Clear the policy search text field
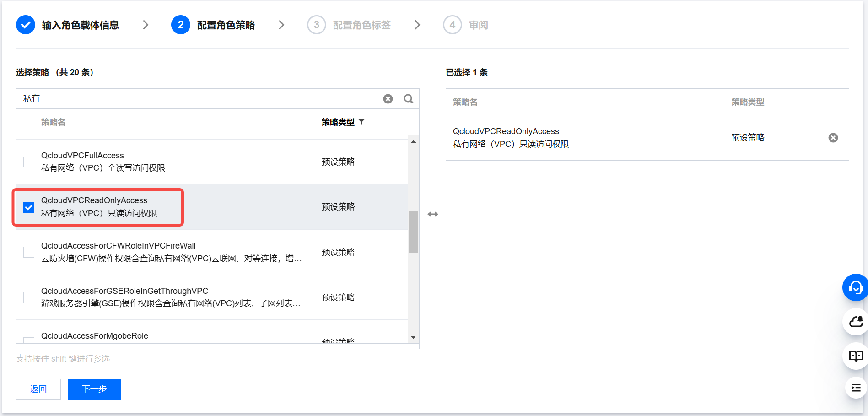Image resolution: width=868 pixels, height=416 pixels. click(x=388, y=99)
